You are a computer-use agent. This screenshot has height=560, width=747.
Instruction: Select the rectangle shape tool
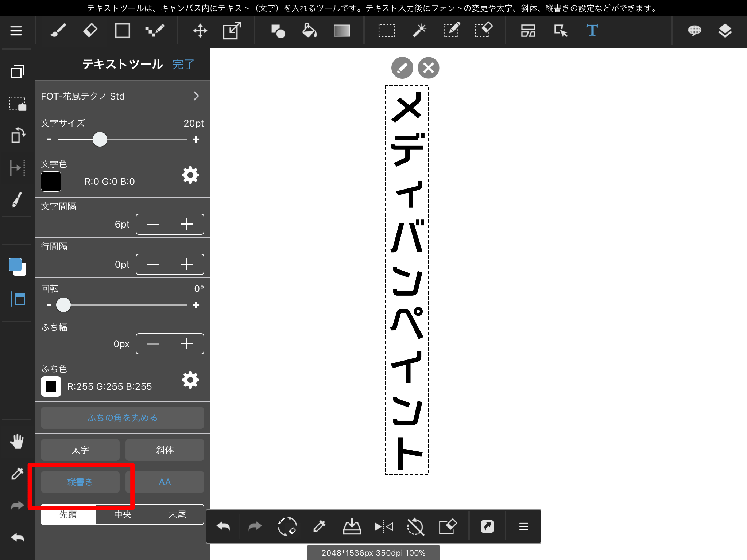pos(122,31)
